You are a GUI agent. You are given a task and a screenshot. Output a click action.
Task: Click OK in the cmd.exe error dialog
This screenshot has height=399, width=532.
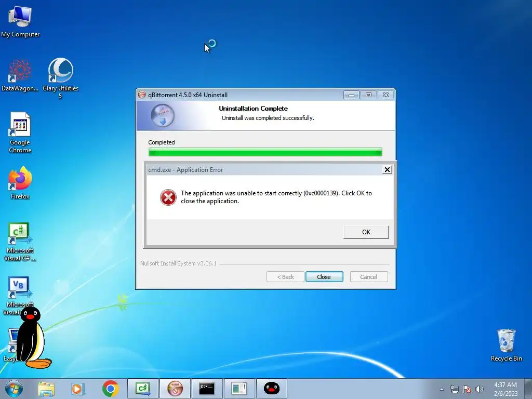pyautogui.click(x=366, y=232)
